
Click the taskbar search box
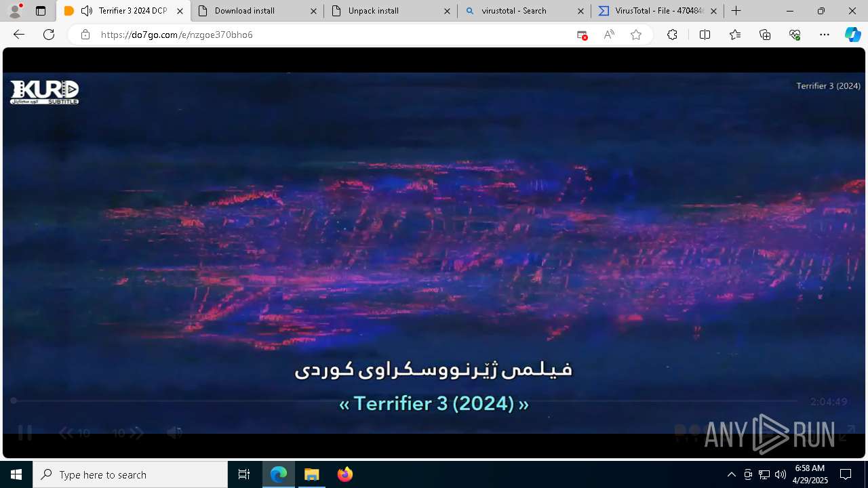[x=130, y=474]
